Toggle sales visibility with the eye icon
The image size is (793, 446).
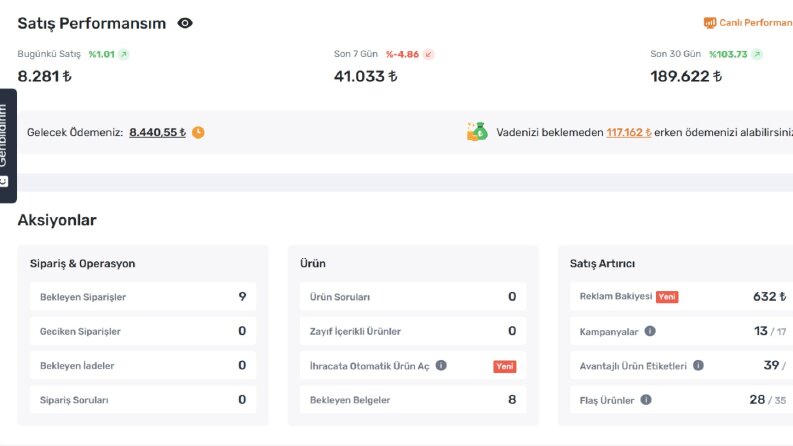(x=185, y=23)
